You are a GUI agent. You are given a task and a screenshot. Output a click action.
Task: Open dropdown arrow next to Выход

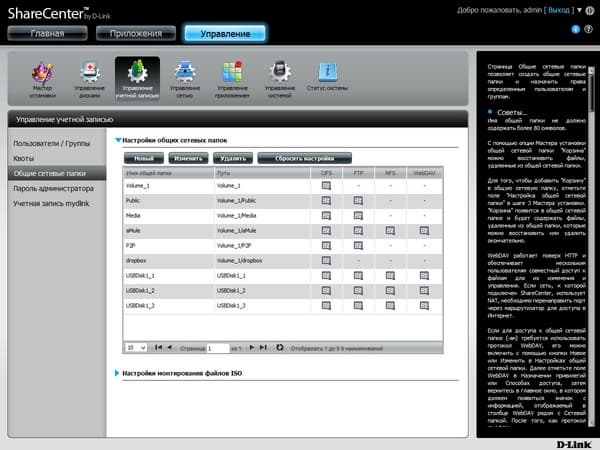(x=579, y=10)
